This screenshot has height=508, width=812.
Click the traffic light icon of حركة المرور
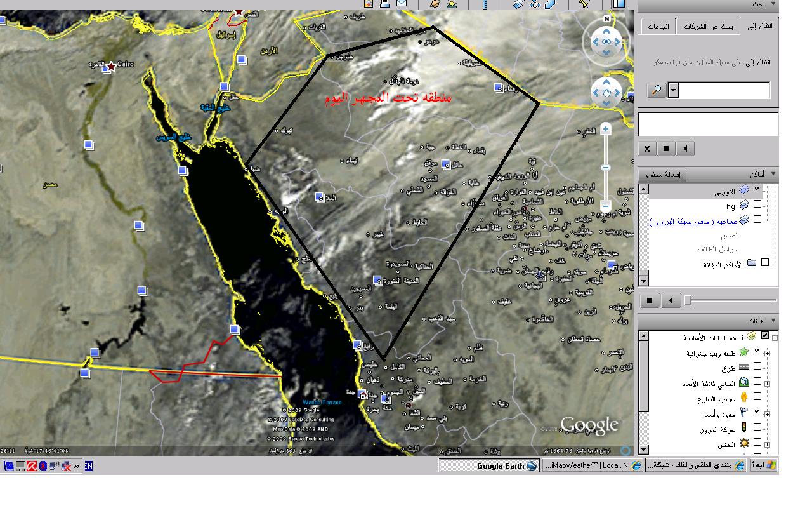point(744,429)
